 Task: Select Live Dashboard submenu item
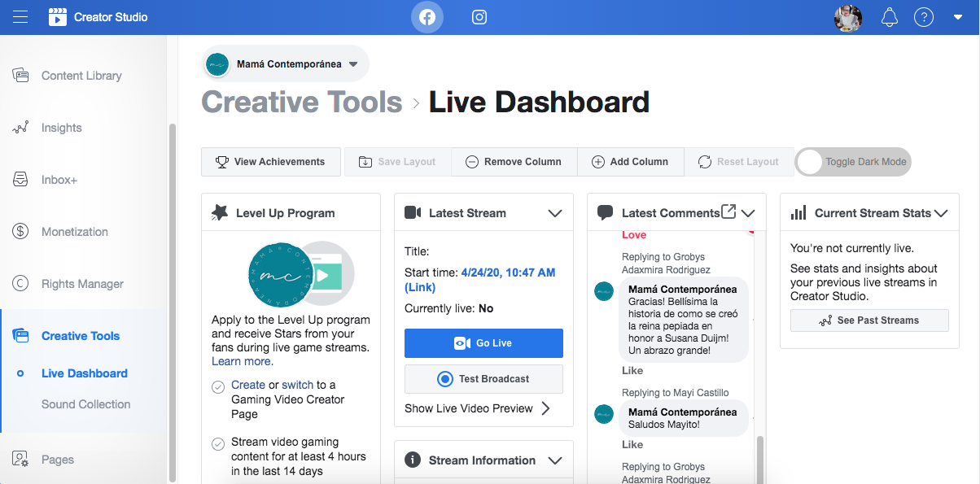pos(85,373)
